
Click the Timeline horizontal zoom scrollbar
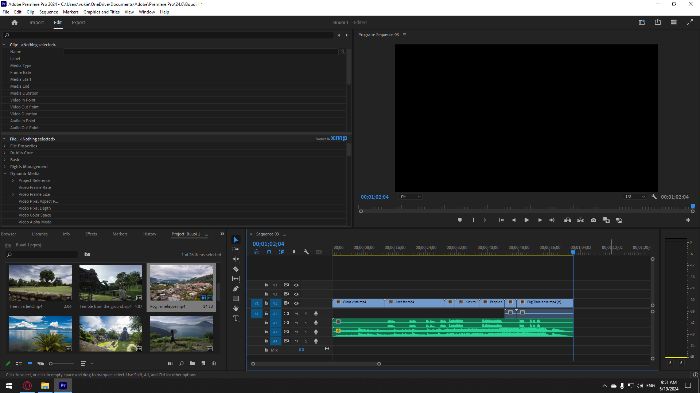tap(316, 364)
